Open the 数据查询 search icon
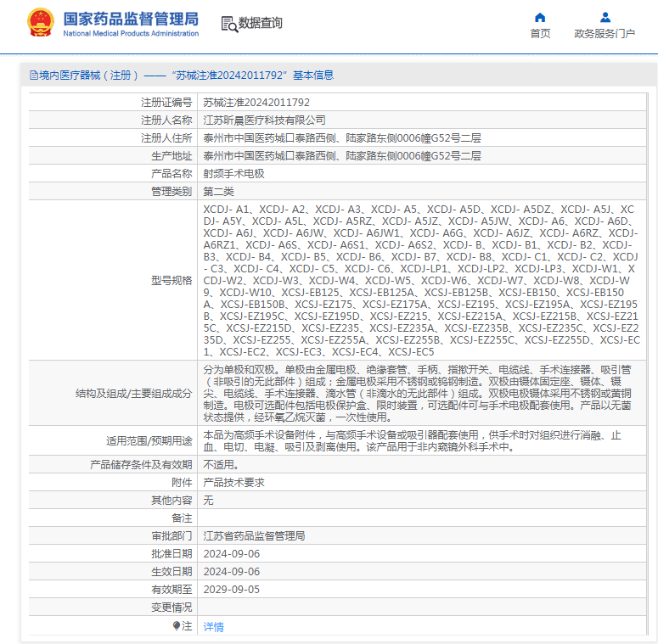 pyautogui.click(x=229, y=24)
